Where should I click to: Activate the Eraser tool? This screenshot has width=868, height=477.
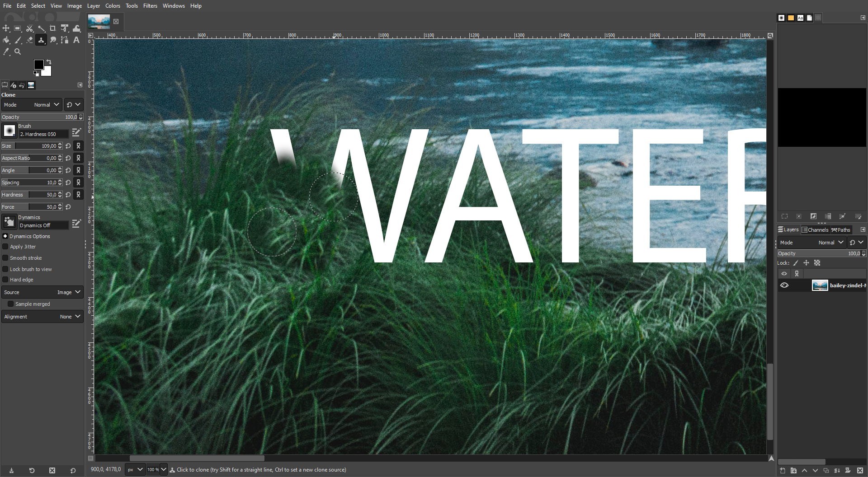pos(29,40)
